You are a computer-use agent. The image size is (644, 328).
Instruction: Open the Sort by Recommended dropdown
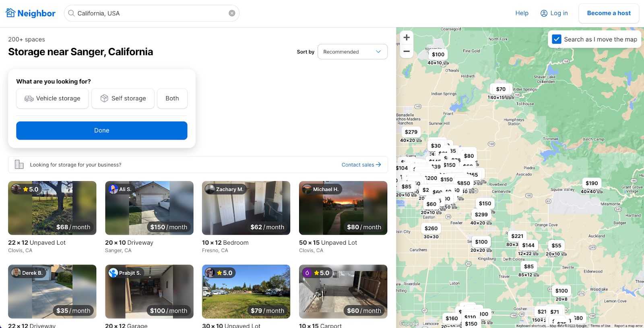coord(353,52)
